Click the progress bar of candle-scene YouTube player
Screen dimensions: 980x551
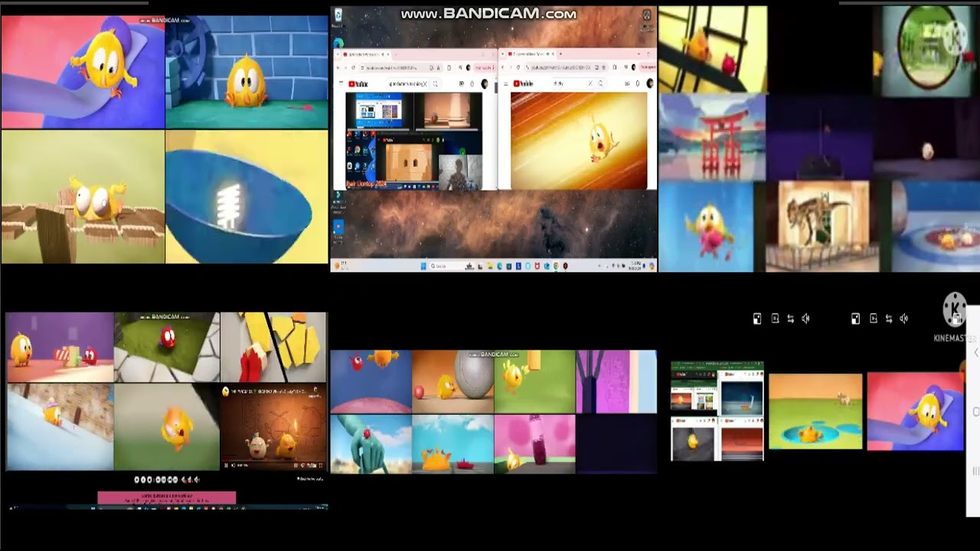(273, 460)
